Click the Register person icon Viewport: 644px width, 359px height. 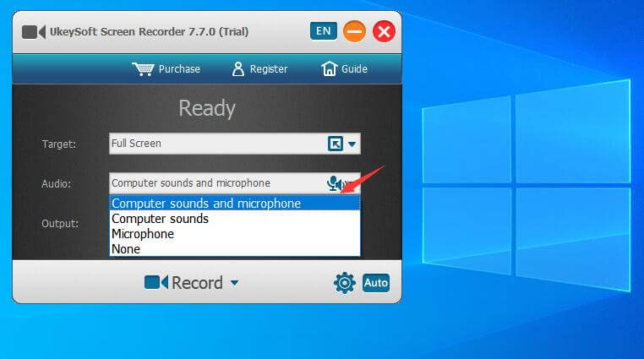(237, 69)
